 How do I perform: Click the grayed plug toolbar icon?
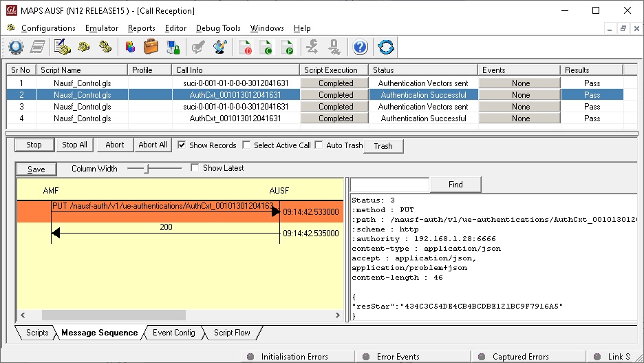(x=198, y=47)
